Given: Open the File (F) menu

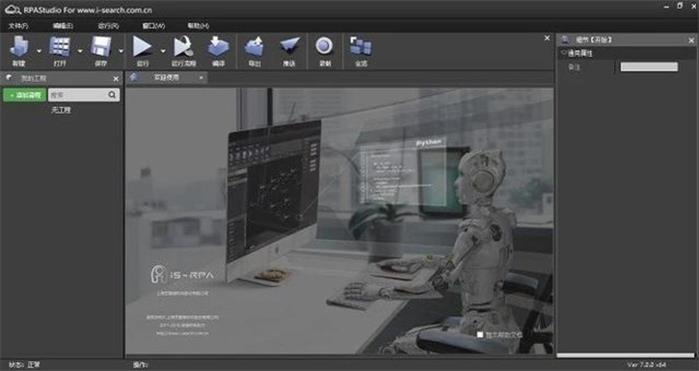Looking at the screenshot, I should tap(18, 26).
